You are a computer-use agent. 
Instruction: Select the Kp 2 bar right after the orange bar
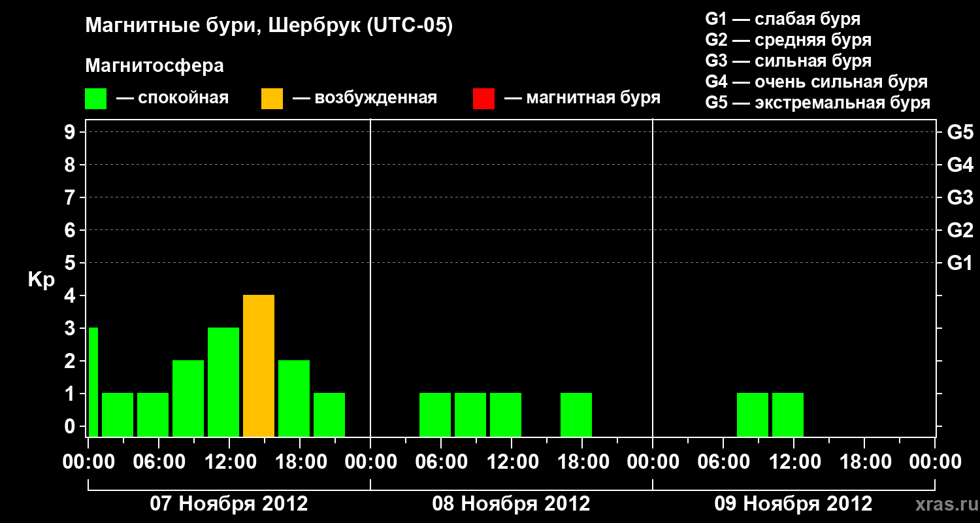(294, 398)
